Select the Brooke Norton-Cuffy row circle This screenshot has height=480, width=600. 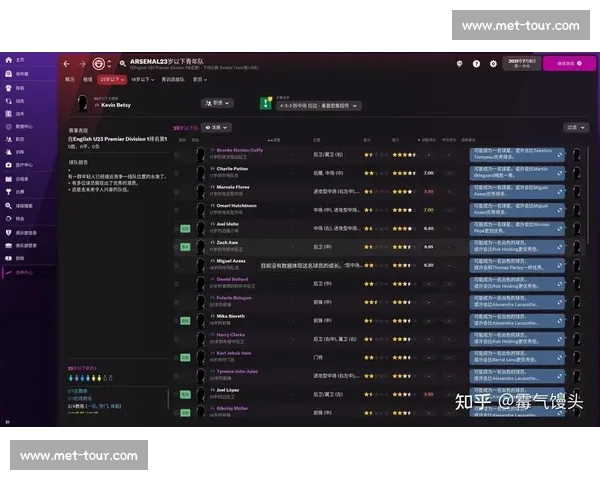[x=176, y=155]
